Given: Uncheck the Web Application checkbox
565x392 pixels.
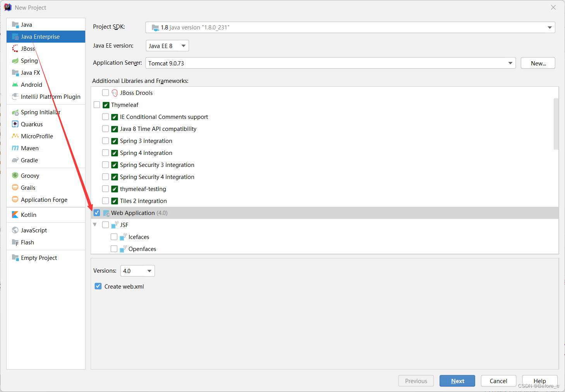Looking at the screenshot, I should click(x=97, y=213).
